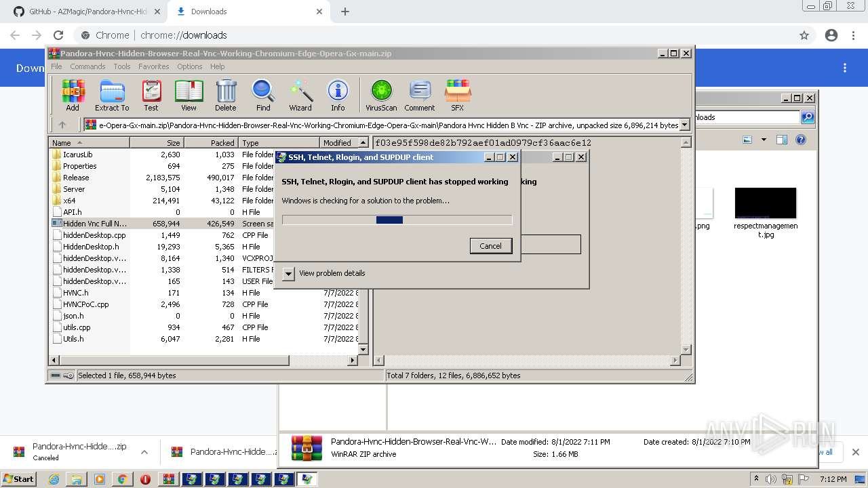
Task: Run the Test archive tool
Action: (x=151, y=95)
